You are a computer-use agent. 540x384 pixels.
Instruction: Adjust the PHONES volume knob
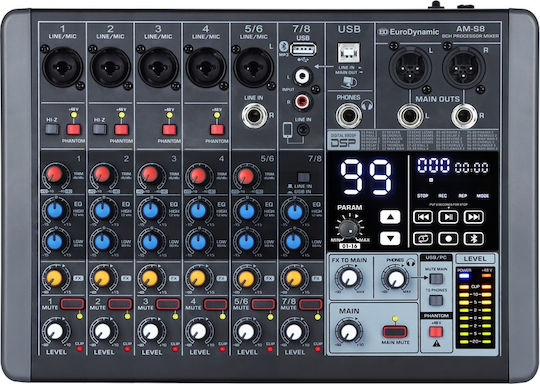point(396,279)
